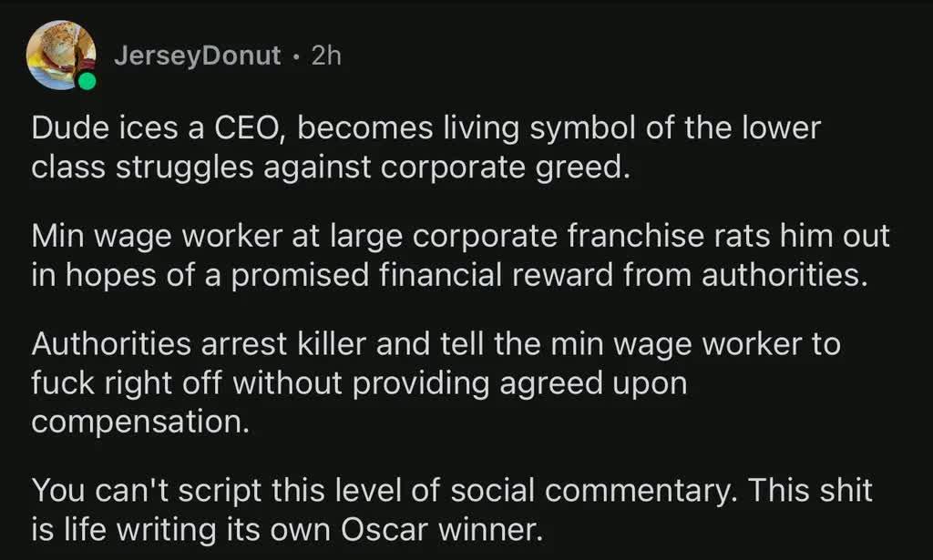Viewport: 933px width, 560px height.
Task: Click the line starting 'Authorities arrest killer'
Action: click(x=436, y=345)
